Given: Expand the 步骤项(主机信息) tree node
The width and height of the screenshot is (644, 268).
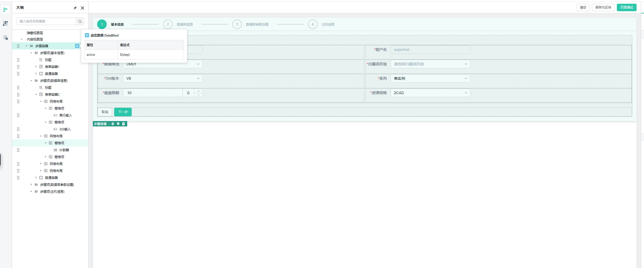Looking at the screenshot, I should [x=31, y=191].
